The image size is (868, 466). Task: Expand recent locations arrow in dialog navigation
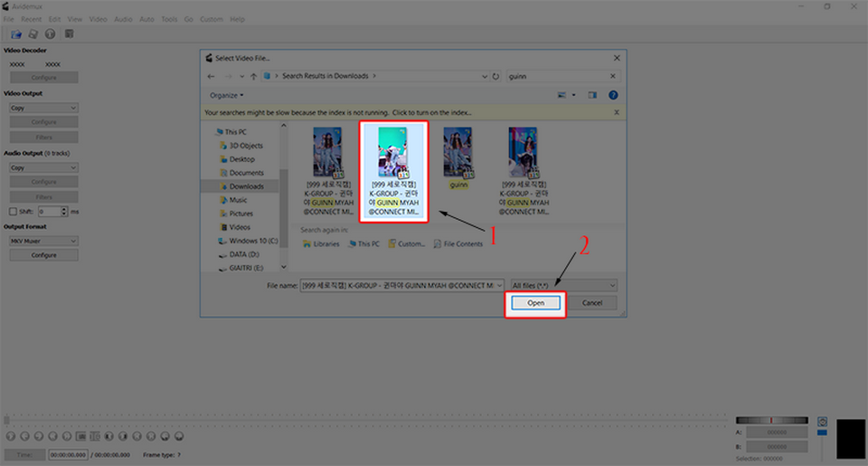pos(242,77)
